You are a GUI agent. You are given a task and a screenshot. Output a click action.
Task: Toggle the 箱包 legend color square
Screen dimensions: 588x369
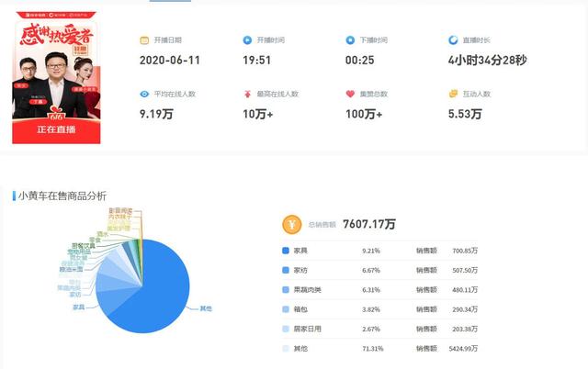(286, 309)
